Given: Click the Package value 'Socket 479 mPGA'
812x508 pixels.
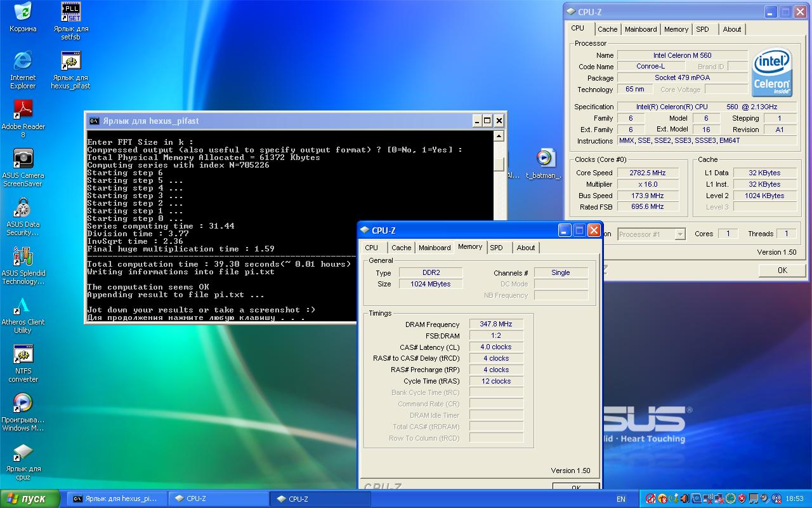Looking at the screenshot, I should pyautogui.click(x=682, y=78).
